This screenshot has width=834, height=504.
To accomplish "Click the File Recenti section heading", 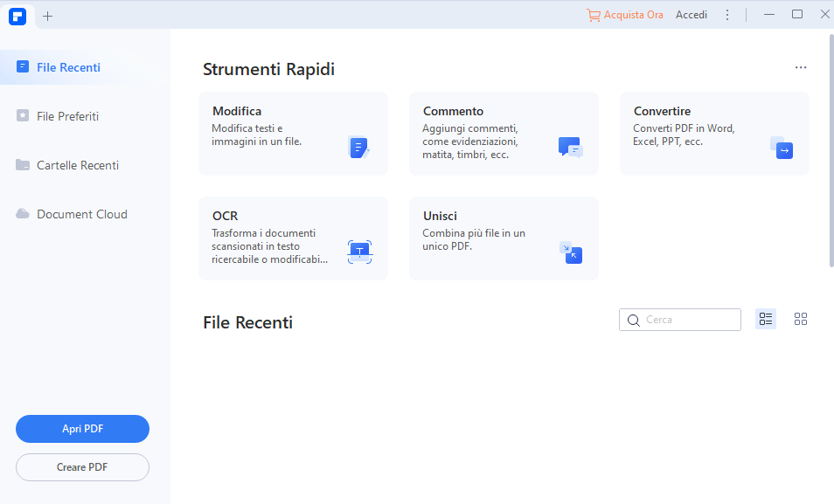I will (248, 322).
